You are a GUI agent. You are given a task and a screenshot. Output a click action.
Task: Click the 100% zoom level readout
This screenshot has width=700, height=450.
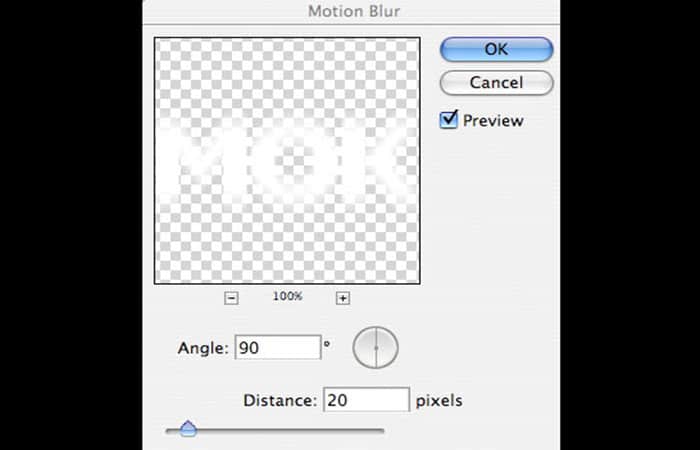click(x=288, y=296)
